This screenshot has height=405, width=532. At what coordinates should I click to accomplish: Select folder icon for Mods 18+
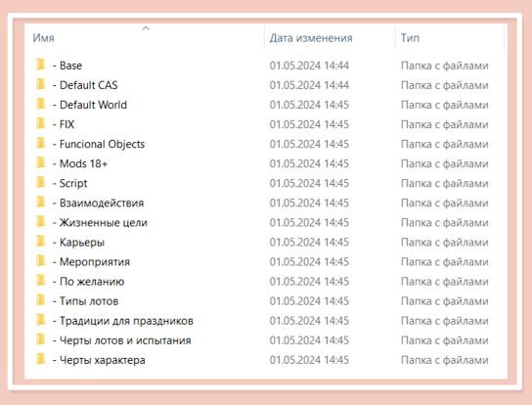40,163
